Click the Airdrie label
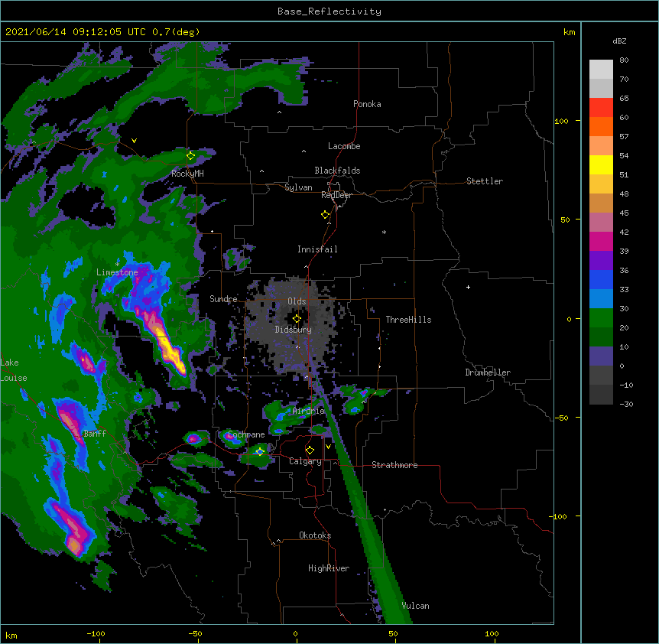 (x=309, y=411)
